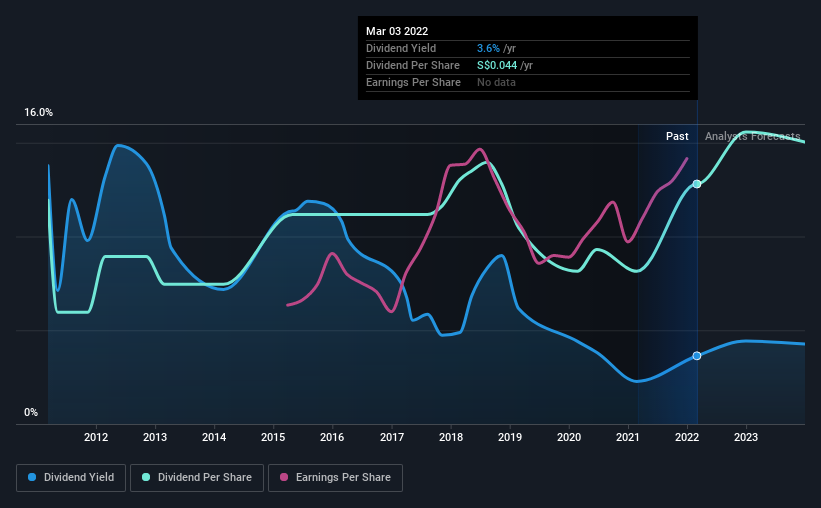Click the 2018 x-axis label
Viewport: 821px width, 508px height.
[x=451, y=437]
